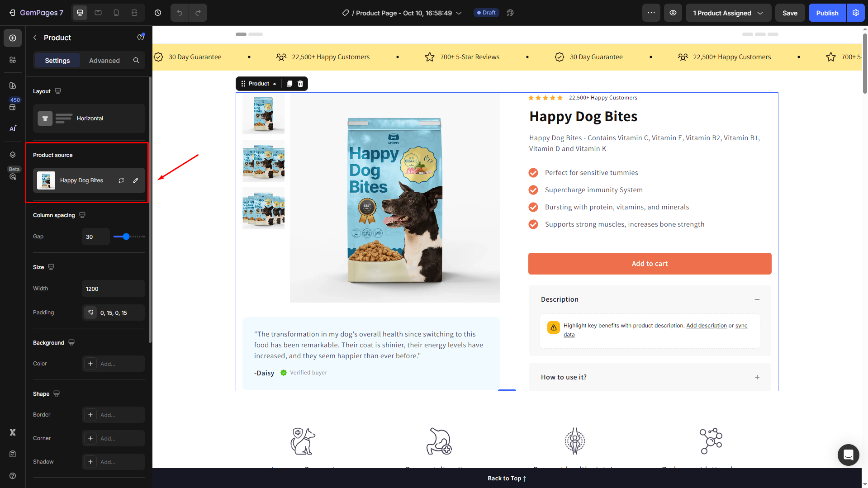Screen dimensions: 868x488
Task: Exit editor via GemPages back icon
Action: pos(12,13)
